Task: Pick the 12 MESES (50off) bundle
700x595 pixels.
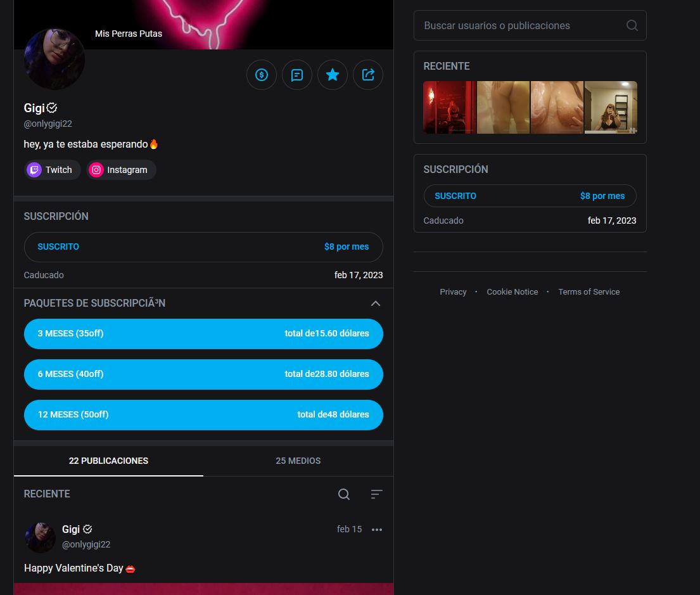Action: click(x=203, y=414)
